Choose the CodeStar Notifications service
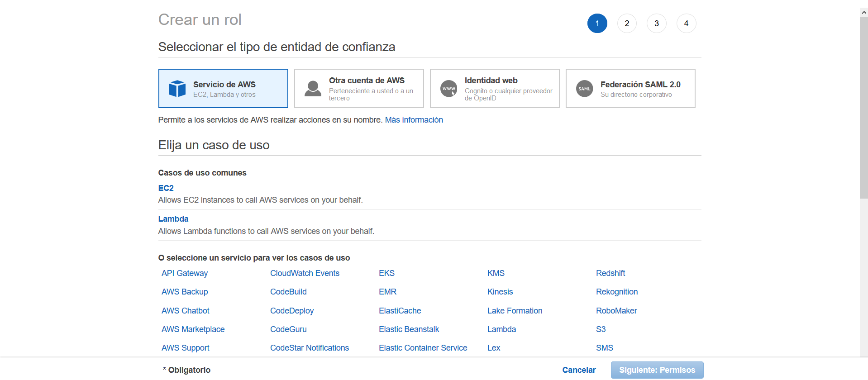The height and width of the screenshot is (380, 868). pyautogui.click(x=310, y=348)
